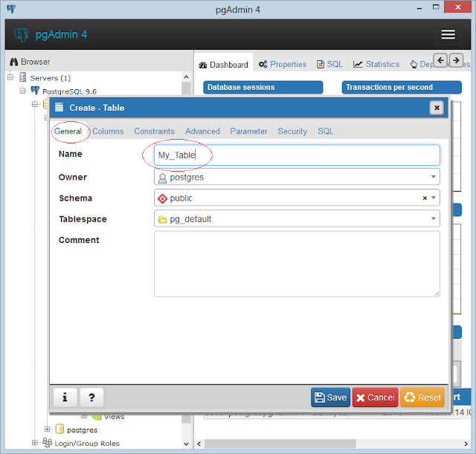The image size is (476, 454).
Task: Open the Tablespace dropdown
Action: click(x=433, y=218)
